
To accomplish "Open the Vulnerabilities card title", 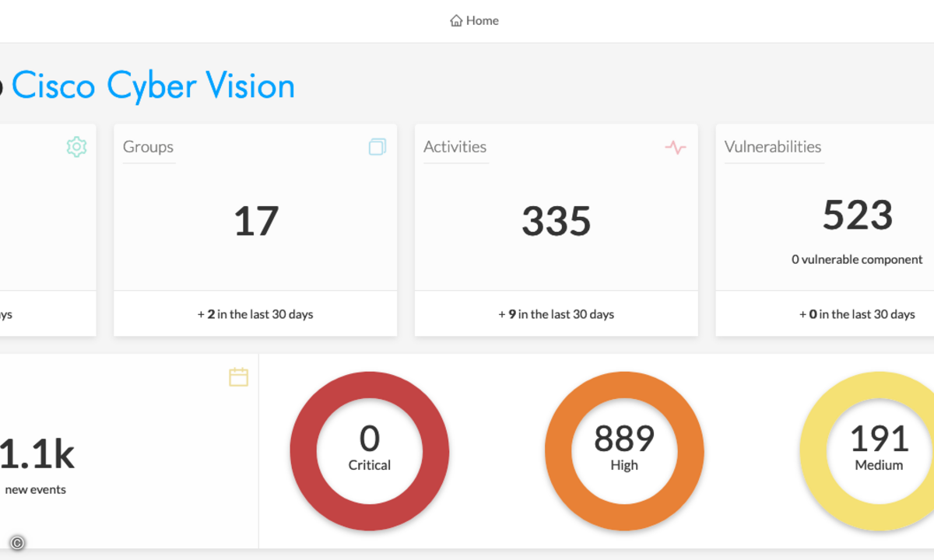I will (x=773, y=147).
